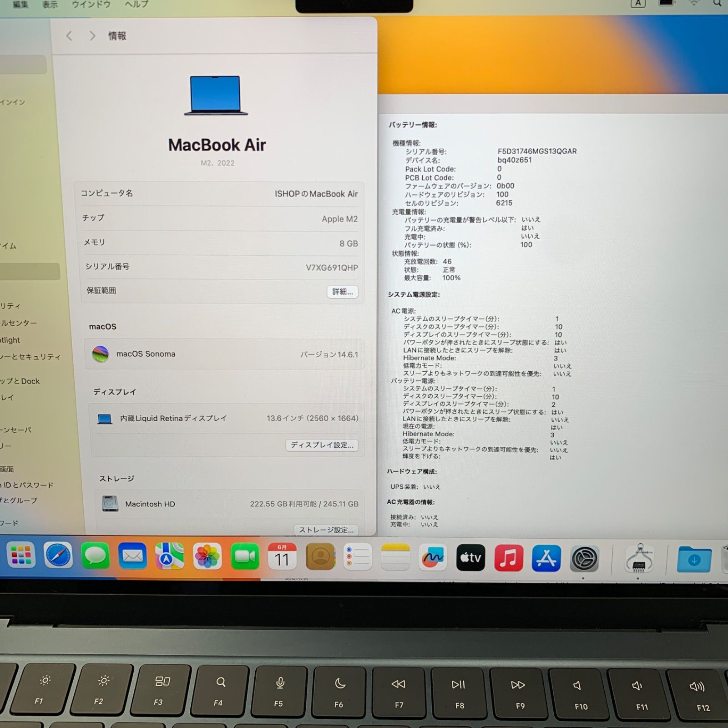Open Calendar showing June 11
Image resolution: width=728 pixels, height=728 pixels.
[x=282, y=557]
